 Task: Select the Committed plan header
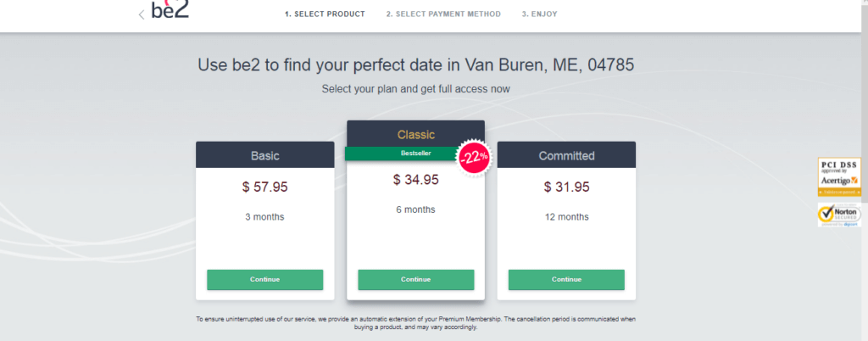[x=566, y=155]
